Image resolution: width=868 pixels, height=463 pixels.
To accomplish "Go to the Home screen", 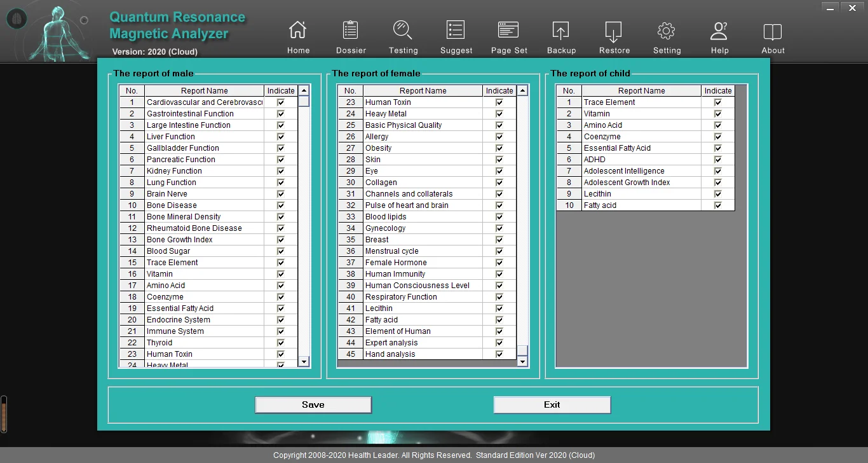I will point(297,37).
